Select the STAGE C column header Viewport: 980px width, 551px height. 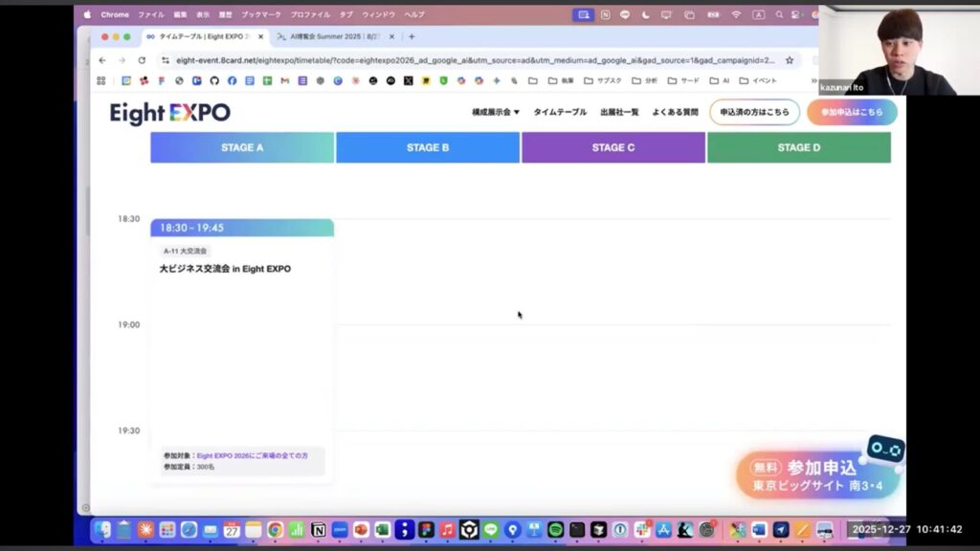tap(612, 147)
